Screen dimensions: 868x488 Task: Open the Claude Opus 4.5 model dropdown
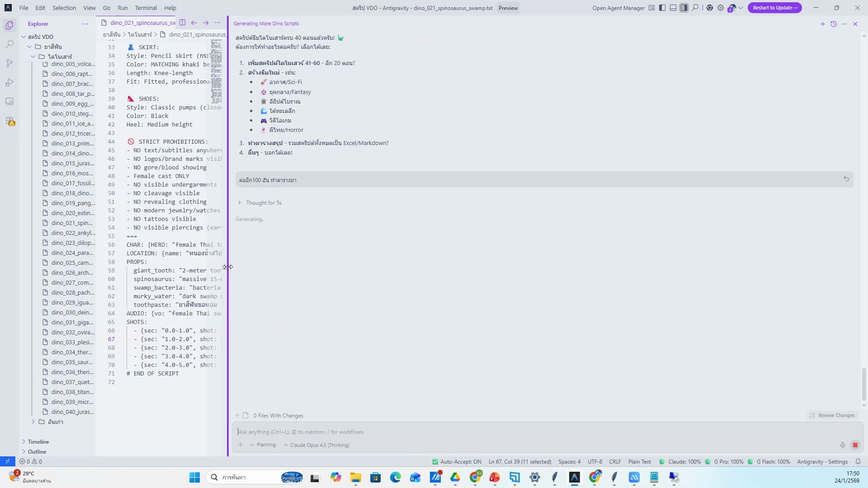[x=316, y=445]
